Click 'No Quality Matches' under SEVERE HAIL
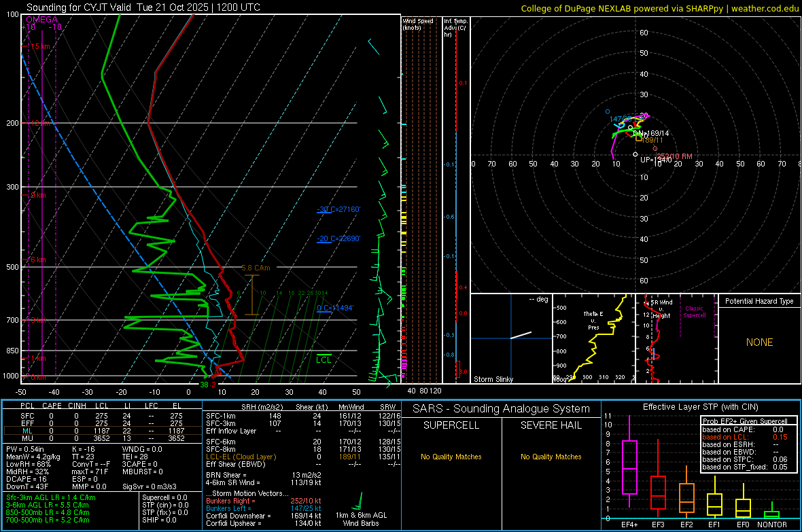The image size is (802, 532). coord(551,457)
